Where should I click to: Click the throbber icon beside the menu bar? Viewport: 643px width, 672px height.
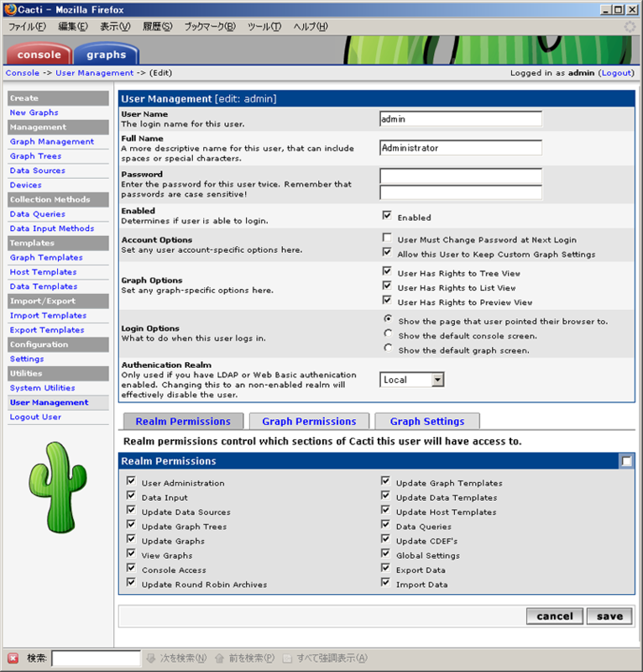coord(630,27)
